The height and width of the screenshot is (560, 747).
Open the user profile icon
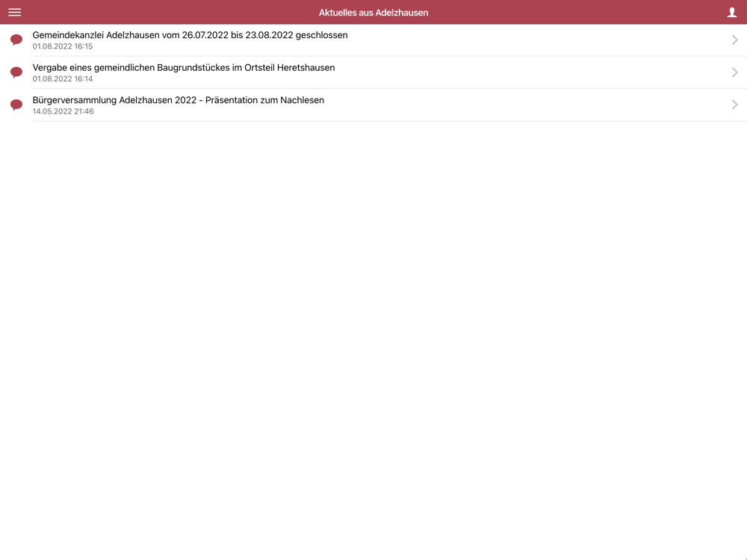(732, 13)
